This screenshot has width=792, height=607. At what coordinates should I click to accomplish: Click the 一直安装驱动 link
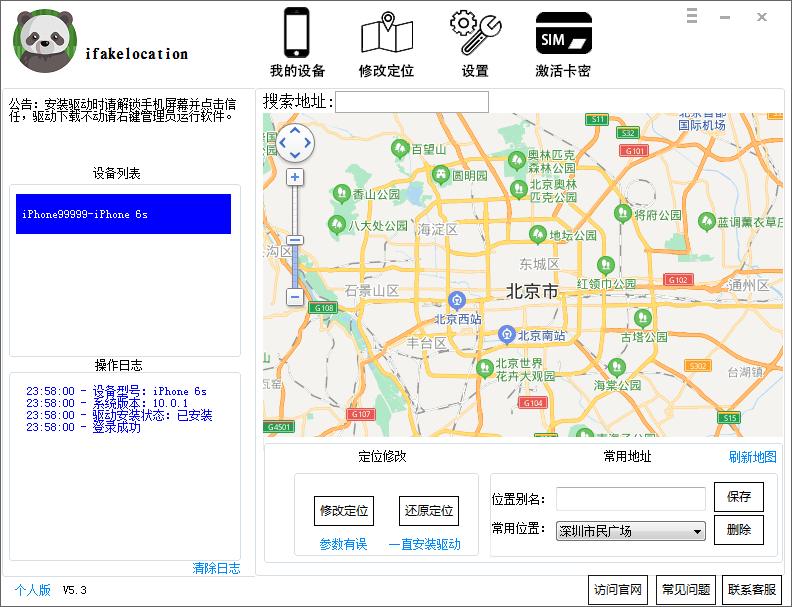coord(424,544)
